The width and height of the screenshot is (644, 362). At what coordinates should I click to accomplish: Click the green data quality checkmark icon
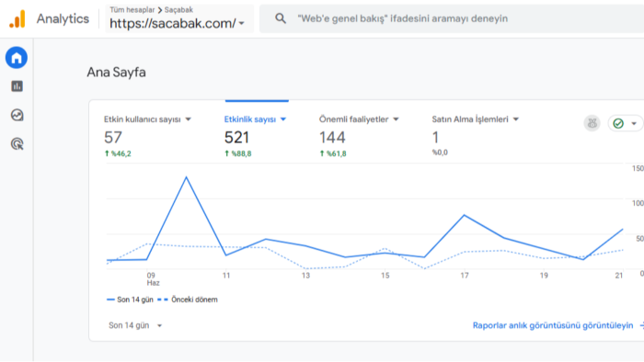pos(618,123)
